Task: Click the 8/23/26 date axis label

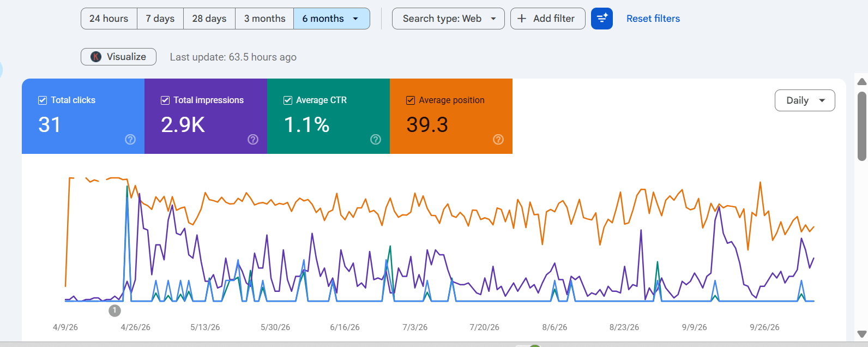Action: [624, 327]
